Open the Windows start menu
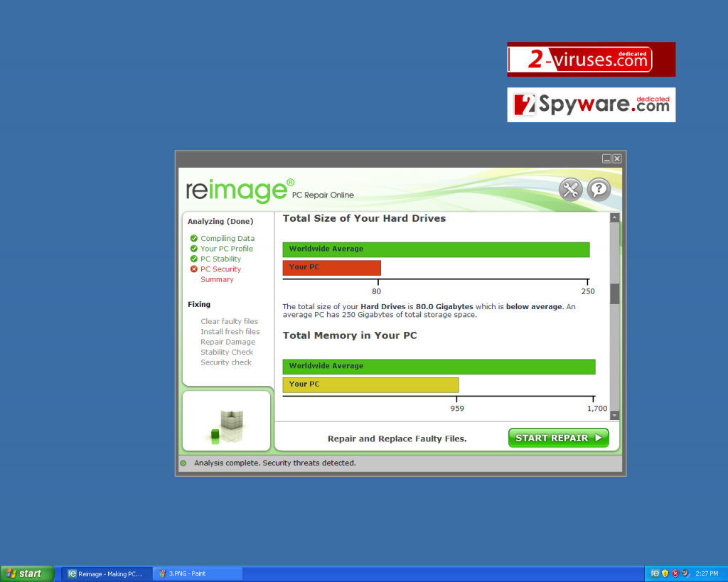 point(27,573)
